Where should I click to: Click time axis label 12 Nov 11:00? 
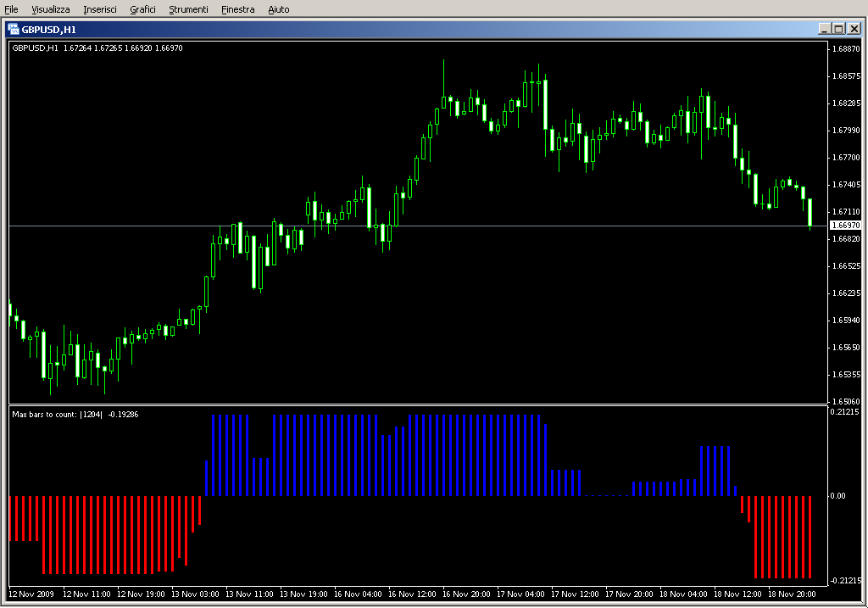(86, 594)
